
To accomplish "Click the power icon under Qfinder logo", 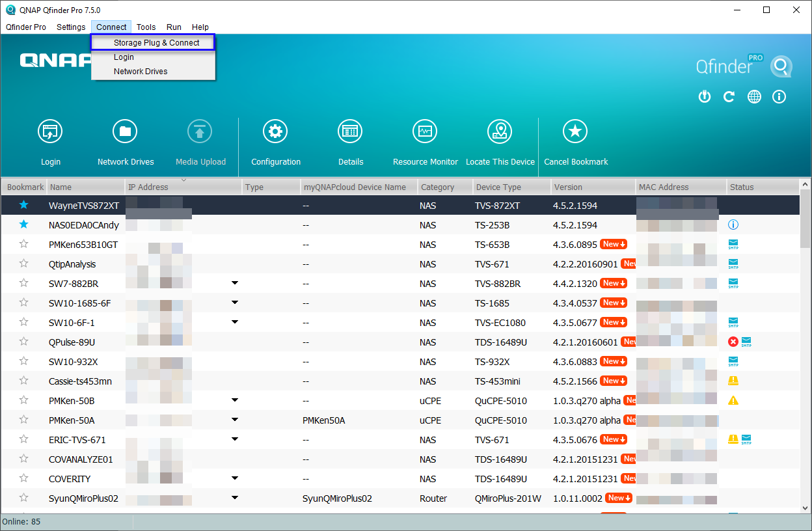I will (x=704, y=97).
